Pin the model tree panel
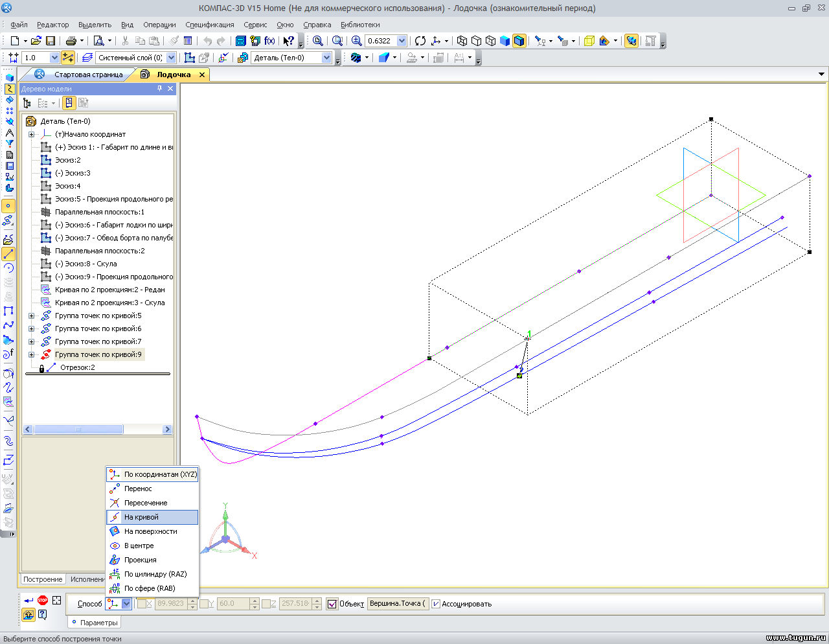Image resolution: width=829 pixels, height=644 pixels. 160,89
